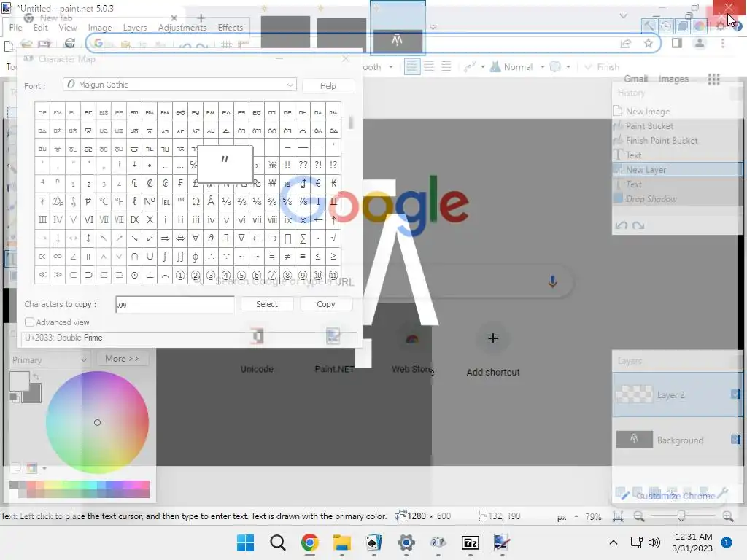
Task: Enable Advanced view checkbox in Character Map
Action: coord(29,322)
